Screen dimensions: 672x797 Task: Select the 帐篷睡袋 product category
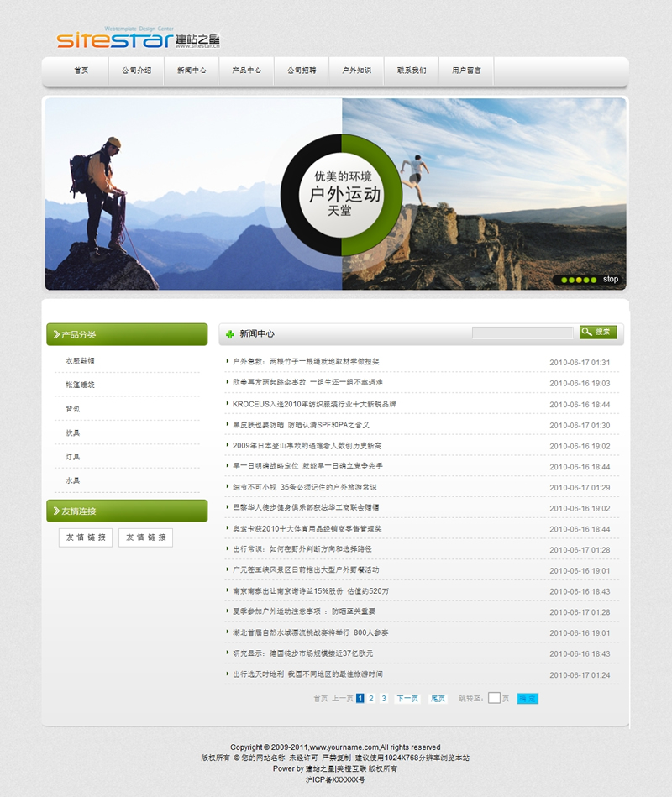coord(80,385)
